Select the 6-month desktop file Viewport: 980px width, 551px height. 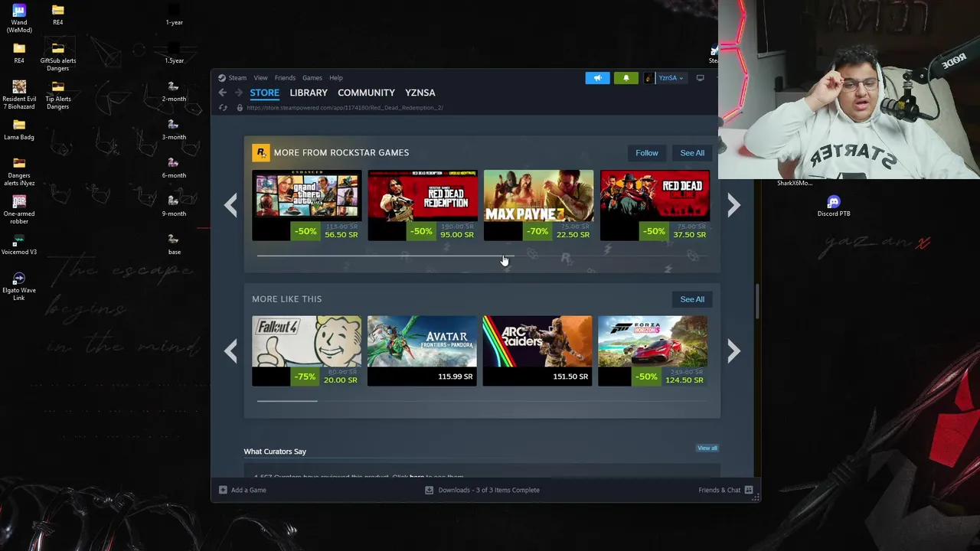pos(174,168)
